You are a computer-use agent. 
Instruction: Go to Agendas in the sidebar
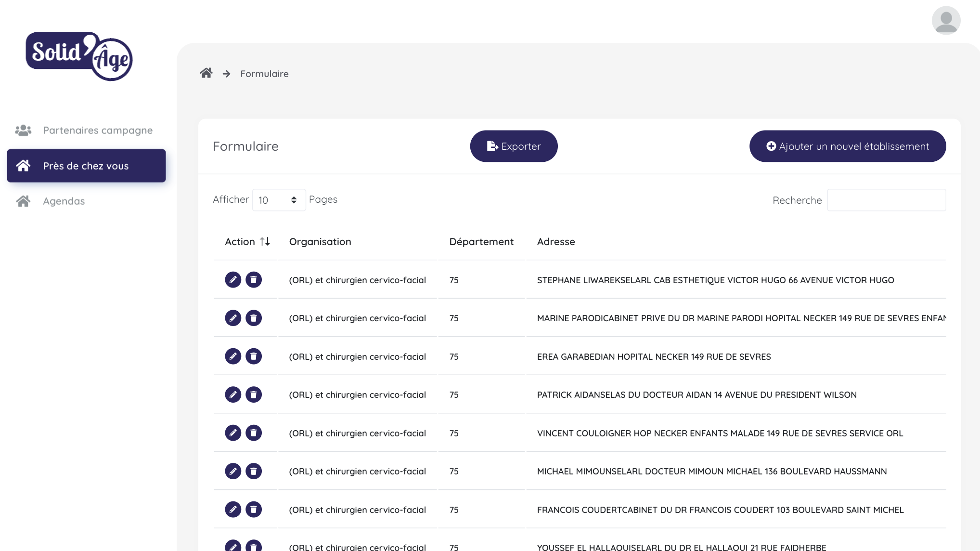tap(64, 201)
